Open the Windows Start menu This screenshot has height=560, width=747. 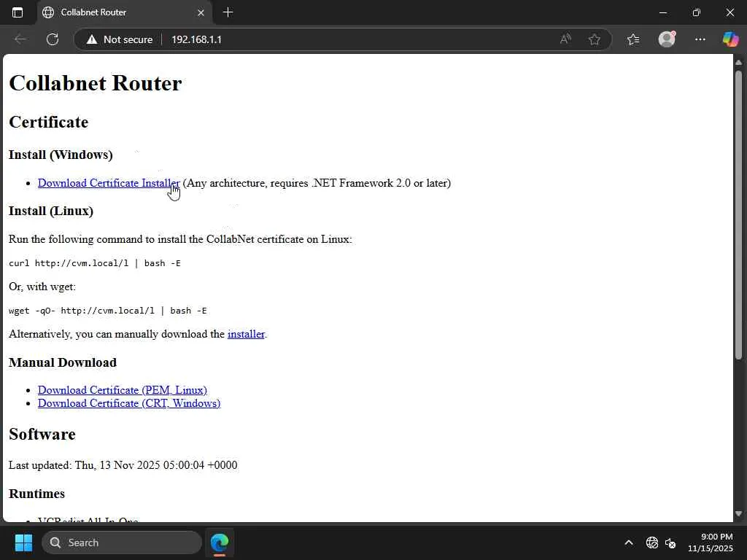click(x=23, y=542)
